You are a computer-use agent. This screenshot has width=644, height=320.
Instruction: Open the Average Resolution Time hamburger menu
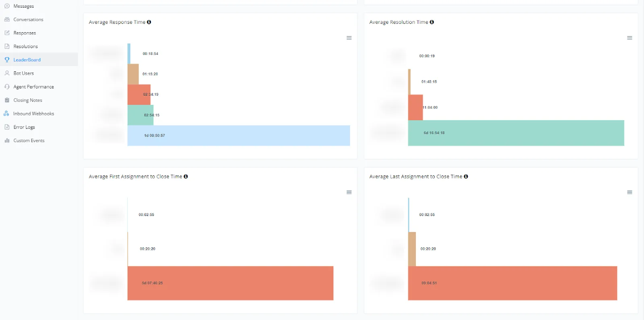tap(630, 38)
